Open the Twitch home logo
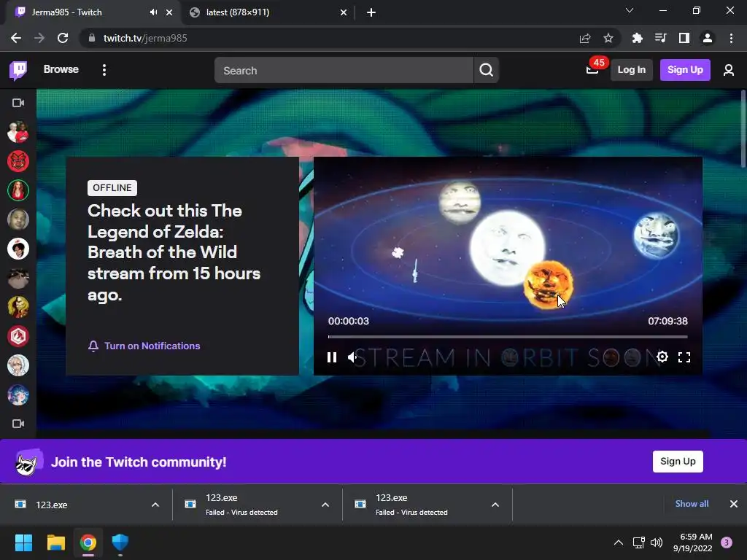The image size is (747, 560). point(18,70)
